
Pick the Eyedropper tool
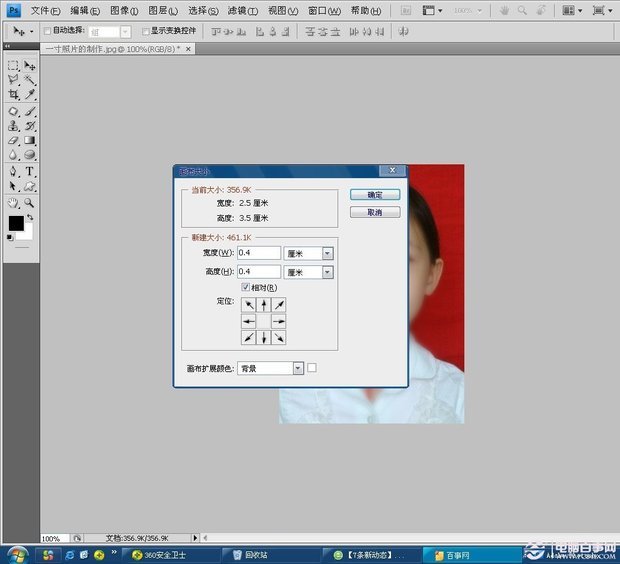(30, 94)
